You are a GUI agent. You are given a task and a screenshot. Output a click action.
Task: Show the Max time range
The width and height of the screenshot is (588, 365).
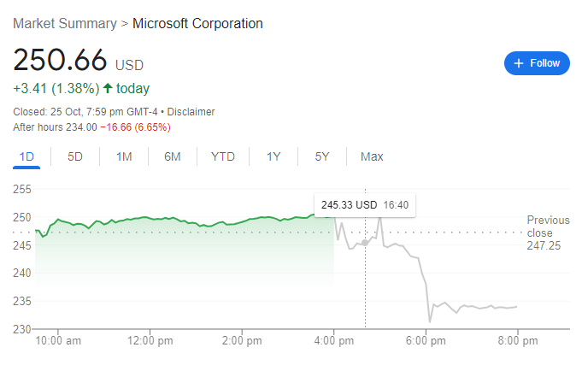pyautogui.click(x=372, y=156)
